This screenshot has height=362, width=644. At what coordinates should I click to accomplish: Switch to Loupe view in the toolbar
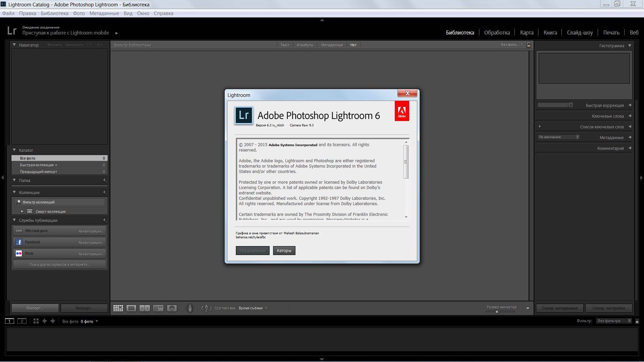131,308
